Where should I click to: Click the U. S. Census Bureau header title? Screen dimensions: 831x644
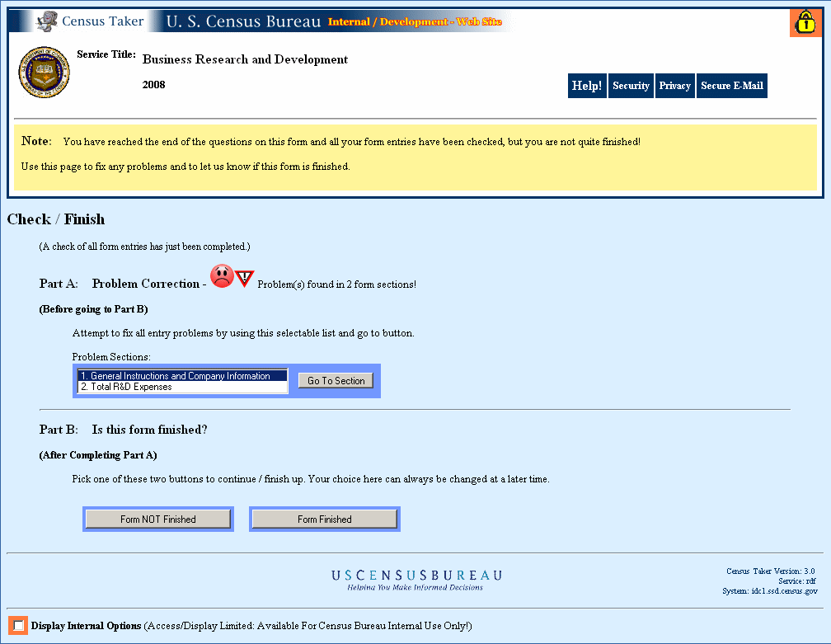[244, 21]
